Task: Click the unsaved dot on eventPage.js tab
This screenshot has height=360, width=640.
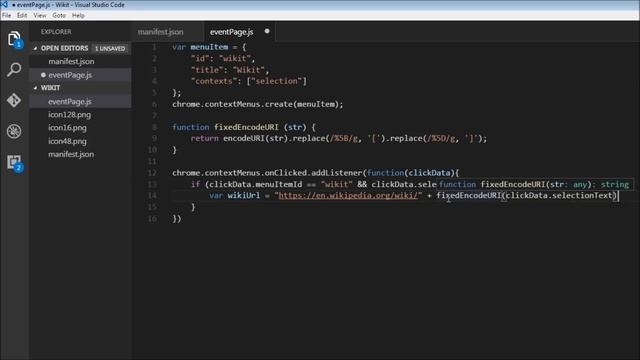Action: (x=267, y=31)
